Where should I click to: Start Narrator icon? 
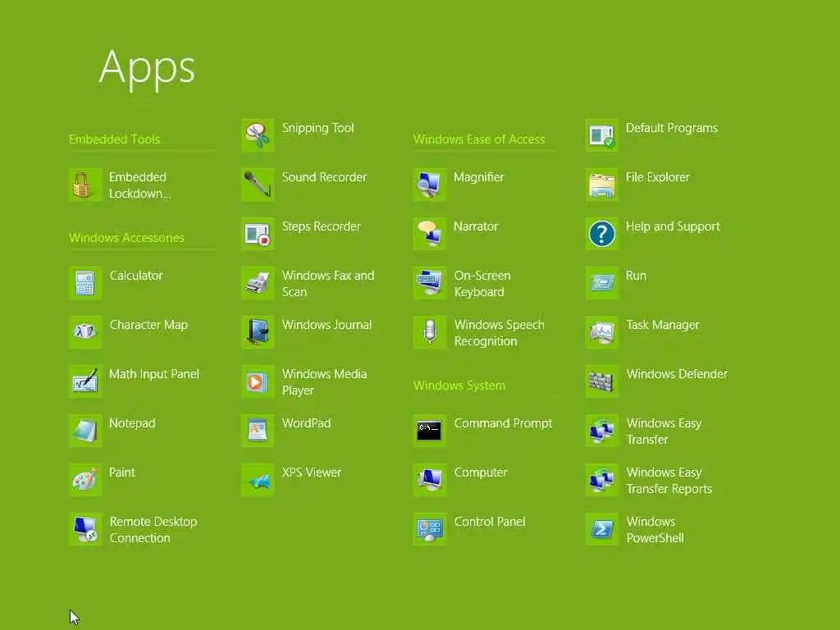pos(430,234)
